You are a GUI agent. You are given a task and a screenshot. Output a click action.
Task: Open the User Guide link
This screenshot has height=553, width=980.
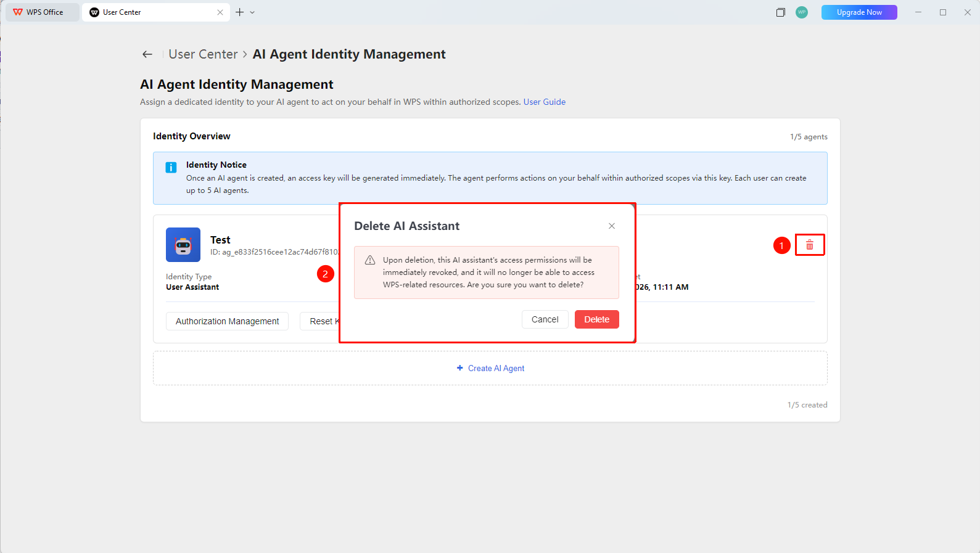pyautogui.click(x=545, y=102)
